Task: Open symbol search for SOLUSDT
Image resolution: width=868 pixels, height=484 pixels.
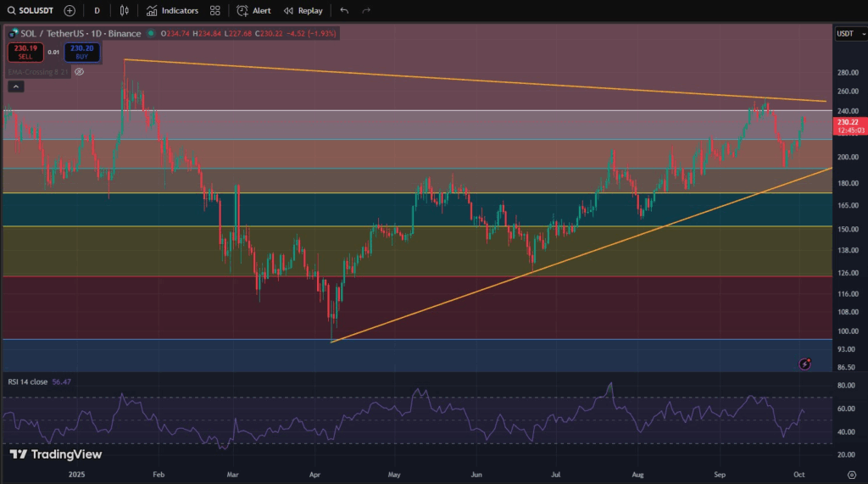Action: tap(33, 11)
